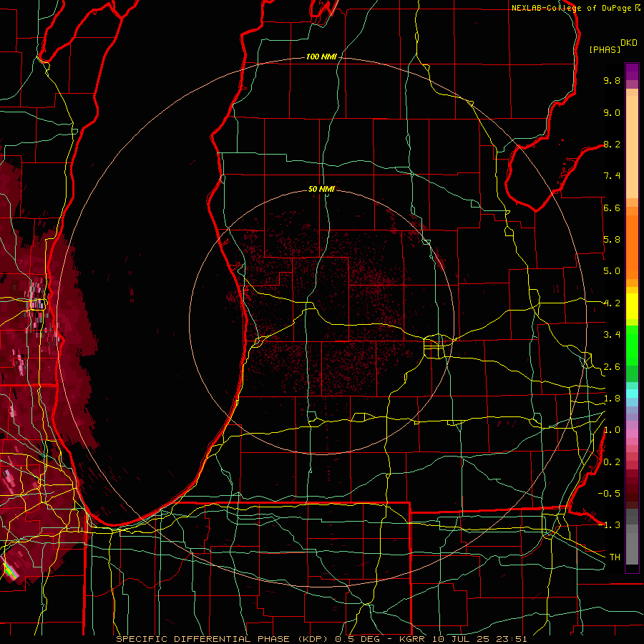Click the 9.8 value on color scale
The height and width of the screenshot is (644, 644).
tap(612, 80)
